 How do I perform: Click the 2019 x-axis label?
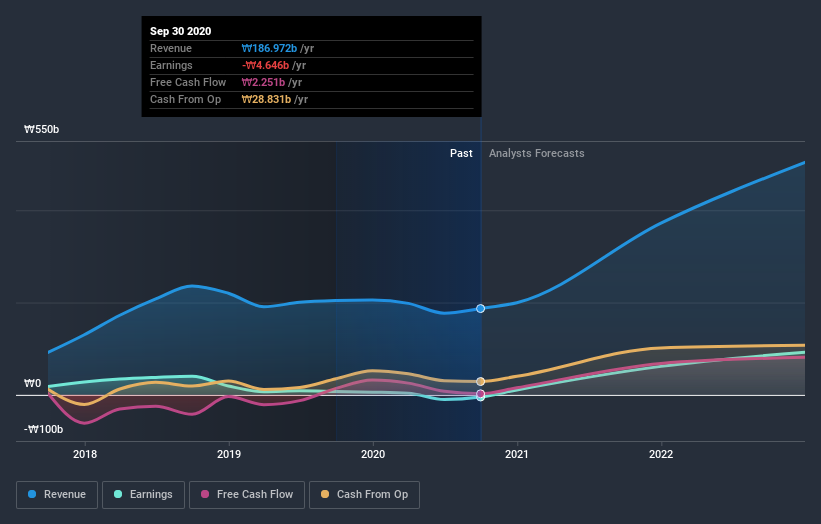click(x=229, y=454)
